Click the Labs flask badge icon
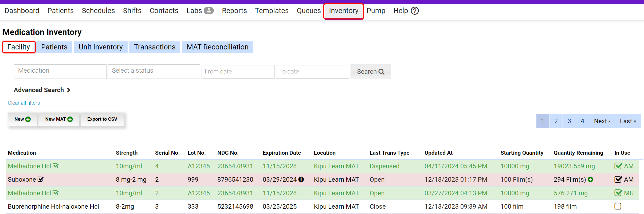 coord(209,11)
